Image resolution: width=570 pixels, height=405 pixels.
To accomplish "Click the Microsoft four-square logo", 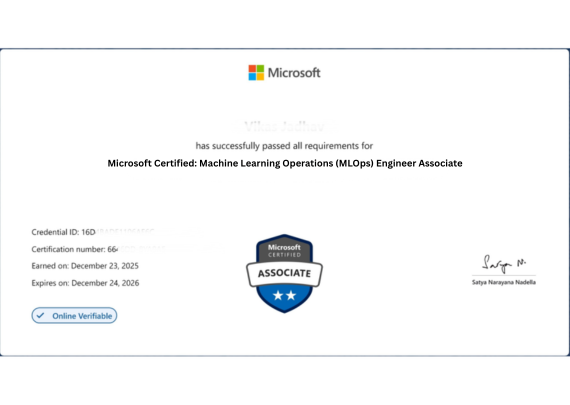I will click(x=256, y=73).
